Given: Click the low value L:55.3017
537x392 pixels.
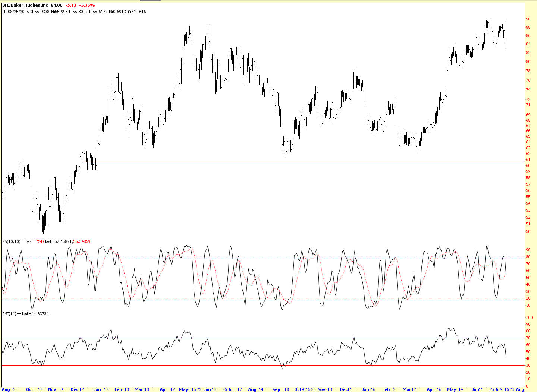Looking at the screenshot, I should tap(78, 12).
